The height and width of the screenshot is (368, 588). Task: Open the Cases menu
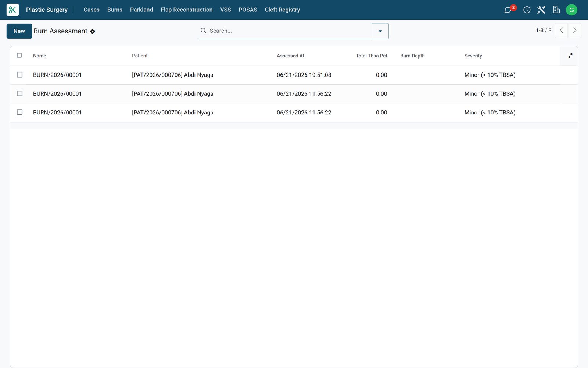click(x=92, y=10)
